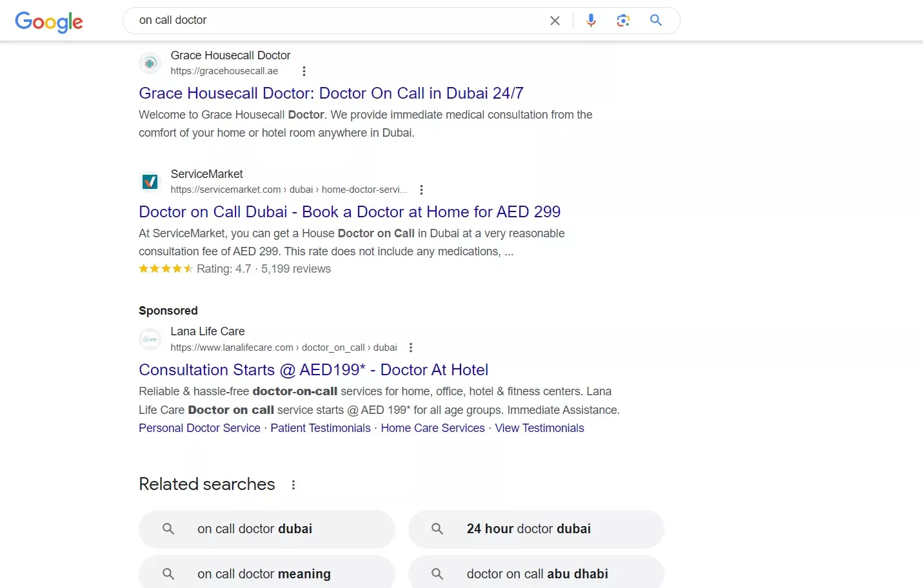The height and width of the screenshot is (588, 923).
Task: Open 'Doctor on Call Dubai - Book a Doctor at Home' result
Action: point(350,212)
